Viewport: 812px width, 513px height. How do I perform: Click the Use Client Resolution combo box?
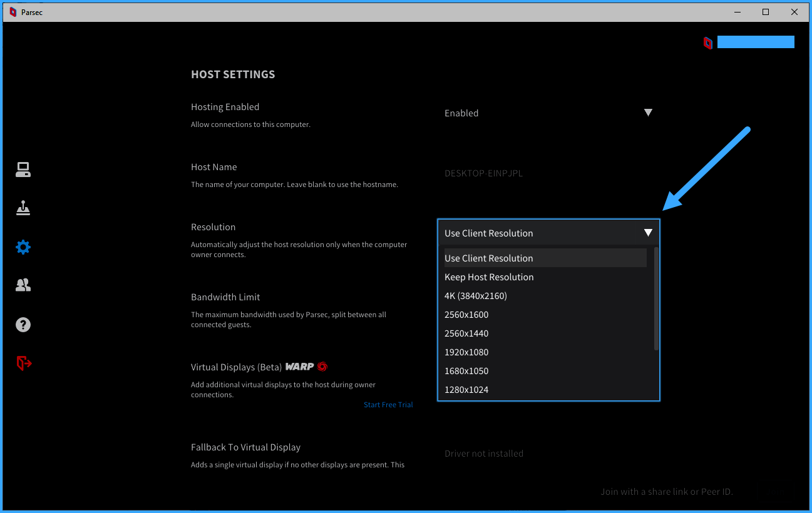pyautogui.click(x=548, y=233)
